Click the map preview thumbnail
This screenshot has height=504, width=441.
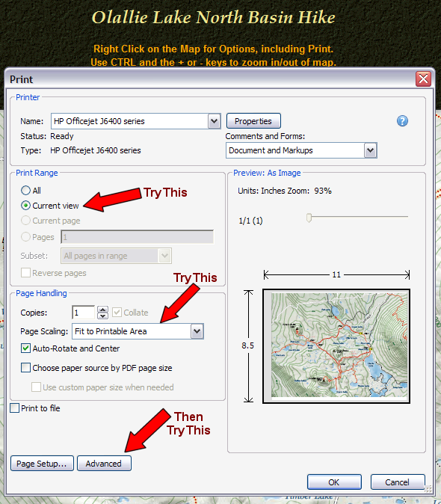(336, 346)
